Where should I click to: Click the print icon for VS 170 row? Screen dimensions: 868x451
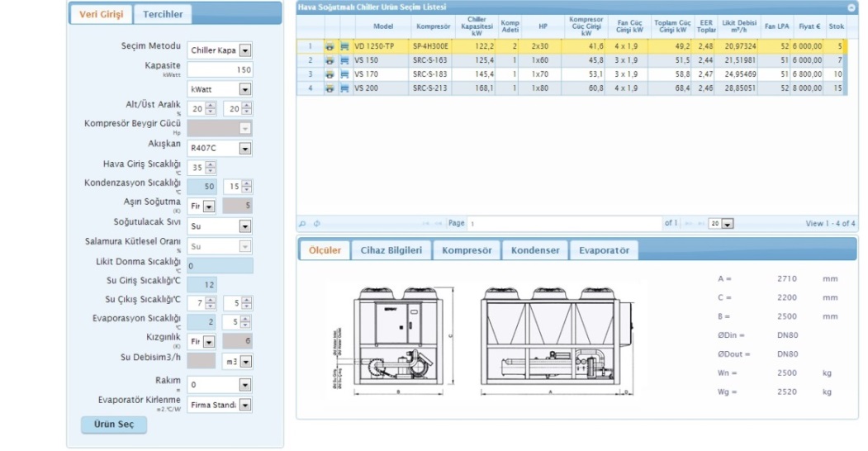pyautogui.click(x=330, y=74)
